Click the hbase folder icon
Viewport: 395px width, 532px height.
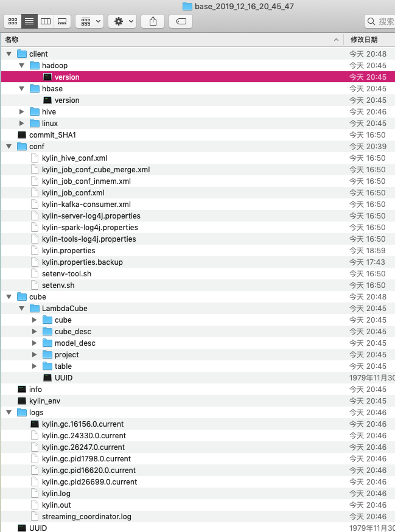(x=35, y=88)
